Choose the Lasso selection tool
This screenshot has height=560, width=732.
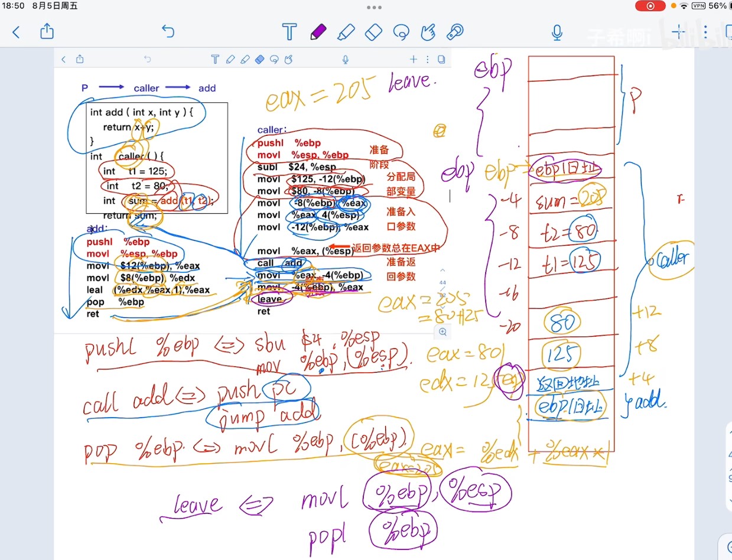click(401, 32)
